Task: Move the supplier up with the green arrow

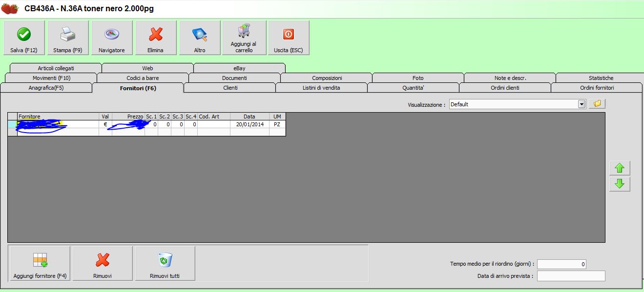Action: [x=620, y=168]
